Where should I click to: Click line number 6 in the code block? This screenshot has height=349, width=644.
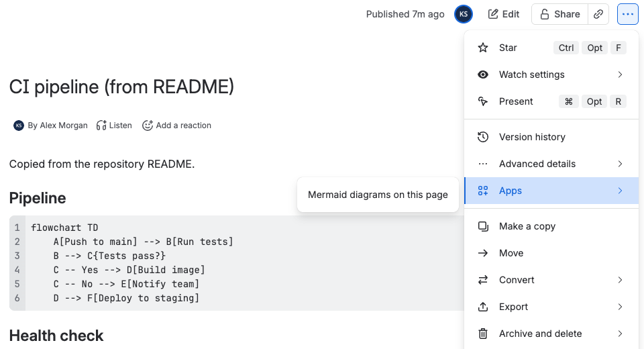[x=17, y=298]
